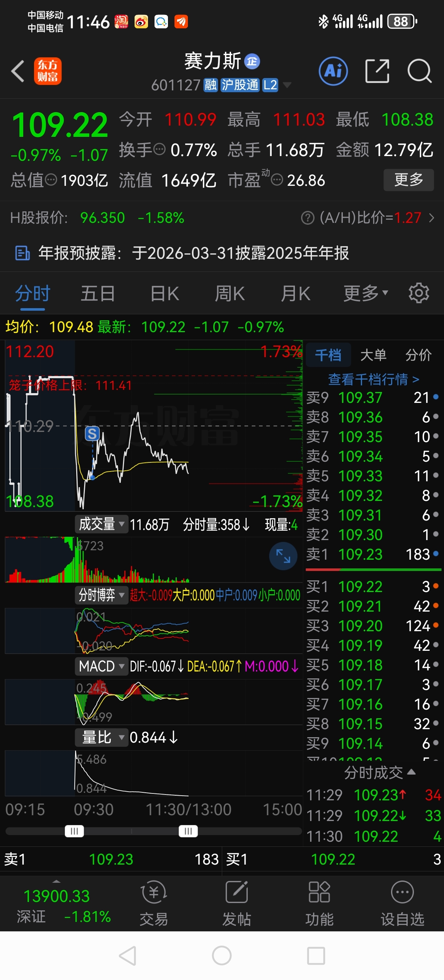Viewport: 444px width, 980px height.
Task: Open the 成交量 indicator dropdown
Action: 101,524
